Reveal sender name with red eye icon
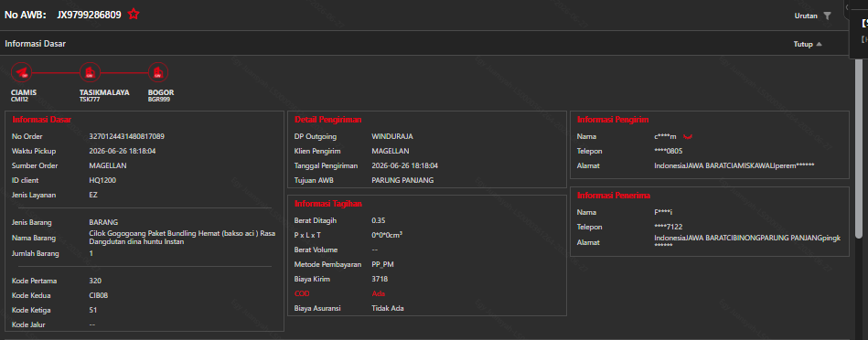This screenshot has width=868, height=340. [688, 136]
